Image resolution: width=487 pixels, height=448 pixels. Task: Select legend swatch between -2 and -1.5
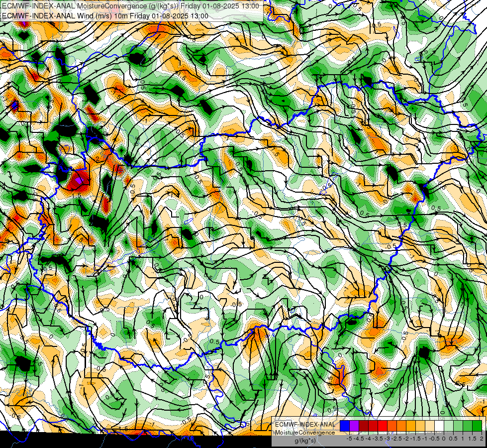point(411,426)
